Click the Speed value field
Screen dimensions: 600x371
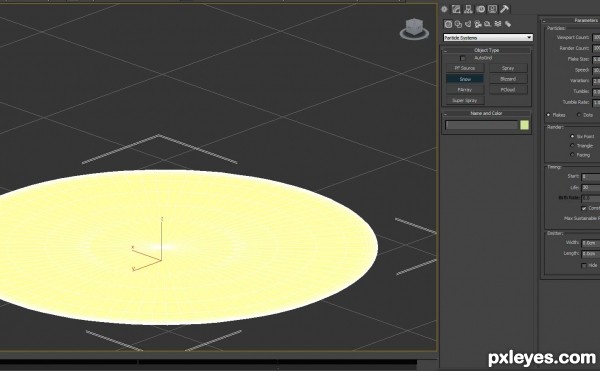click(596, 70)
